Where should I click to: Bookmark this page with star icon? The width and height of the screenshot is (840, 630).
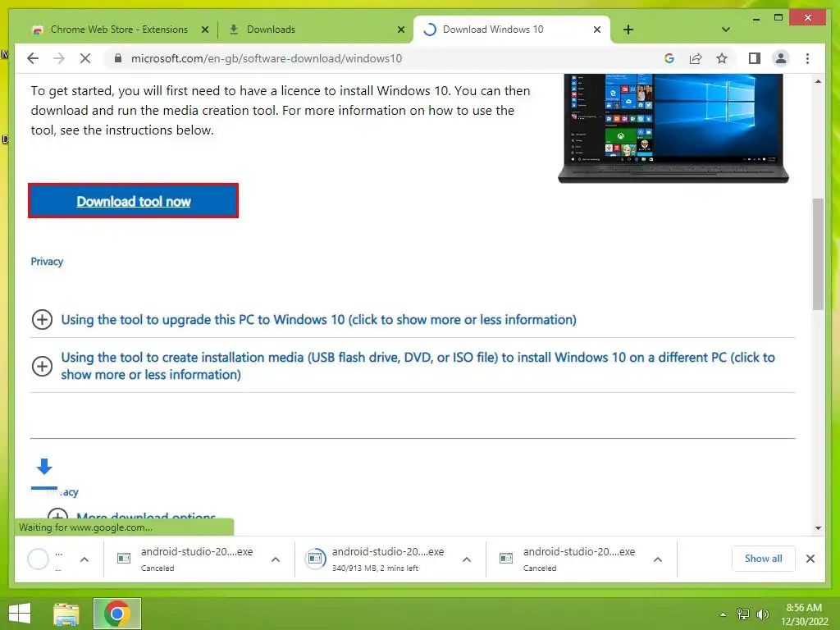click(x=722, y=58)
